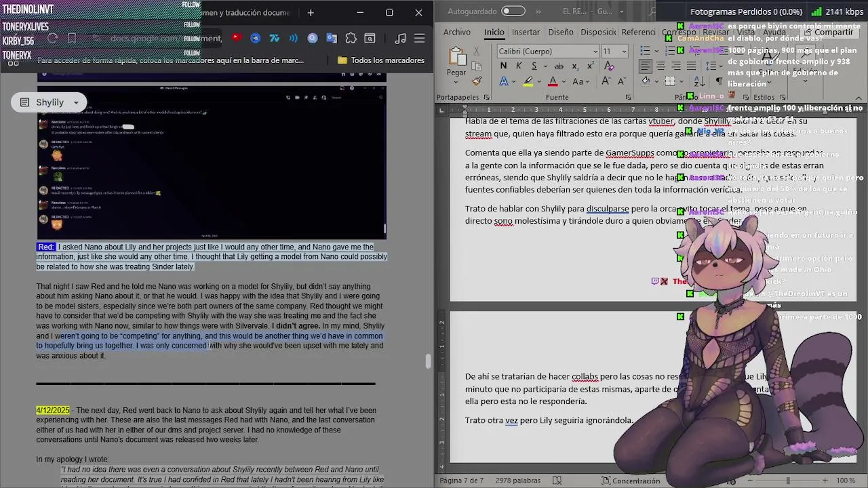This screenshot has height=488, width=868.
Task: Click the Discord screenshot image in document
Action: point(212,161)
